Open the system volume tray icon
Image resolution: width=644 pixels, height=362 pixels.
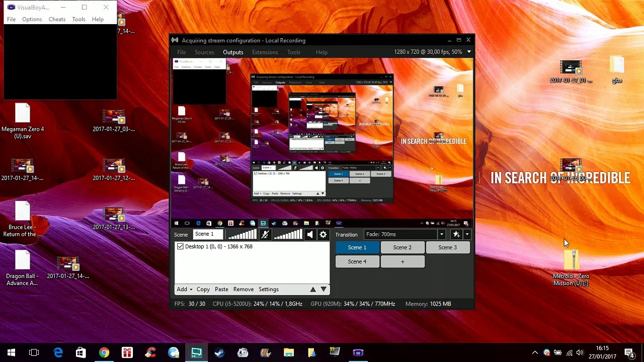(x=580, y=352)
